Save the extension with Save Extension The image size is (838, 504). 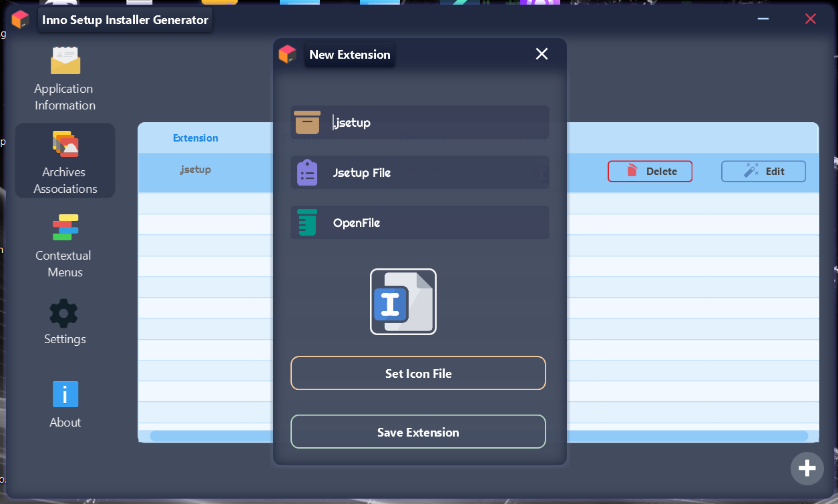click(x=418, y=432)
